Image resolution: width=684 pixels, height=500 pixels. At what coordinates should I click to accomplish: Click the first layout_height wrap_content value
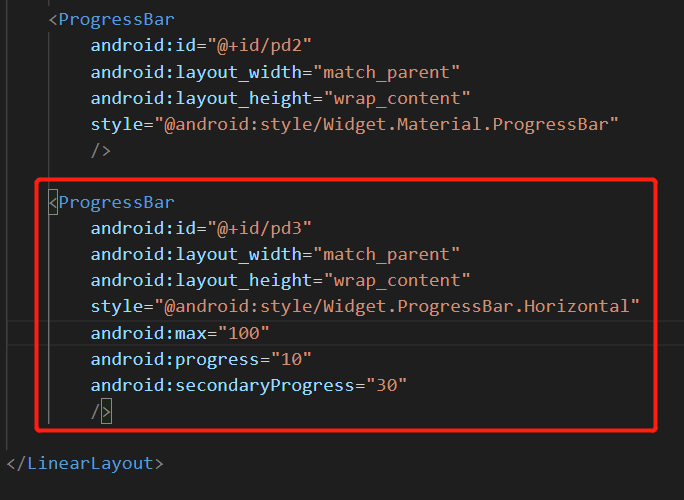pyautogui.click(x=397, y=99)
